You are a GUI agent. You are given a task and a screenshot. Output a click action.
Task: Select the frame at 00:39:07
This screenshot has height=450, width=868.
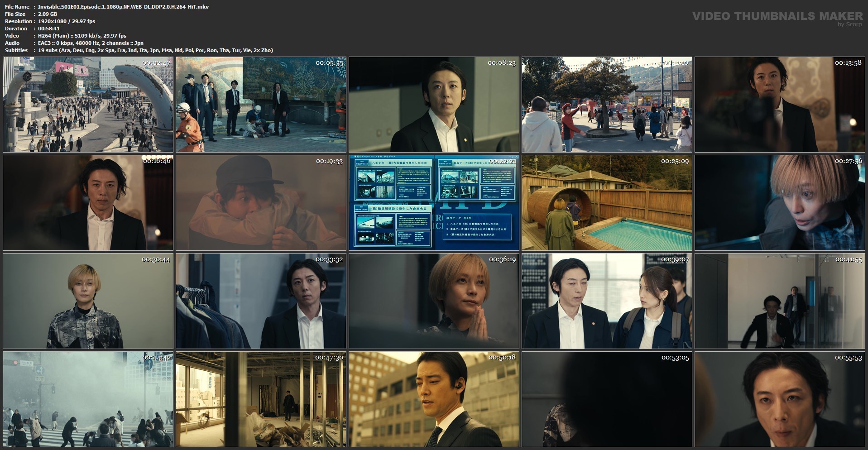pos(607,301)
